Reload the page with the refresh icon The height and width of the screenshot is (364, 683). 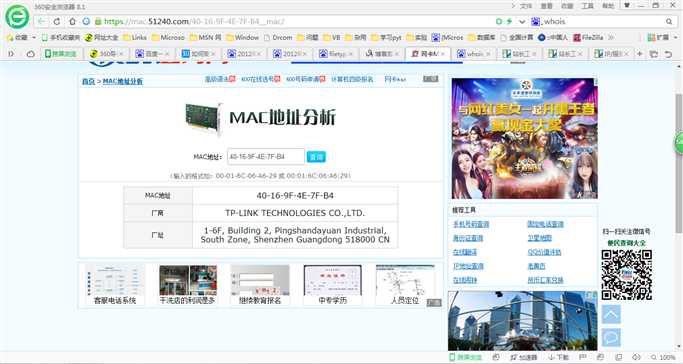[x=57, y=21]
